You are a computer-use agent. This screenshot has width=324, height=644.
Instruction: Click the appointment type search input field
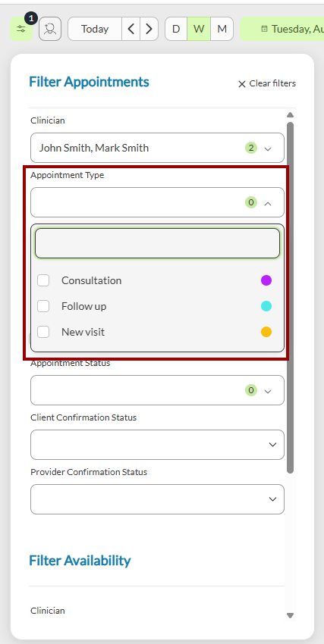157,243
